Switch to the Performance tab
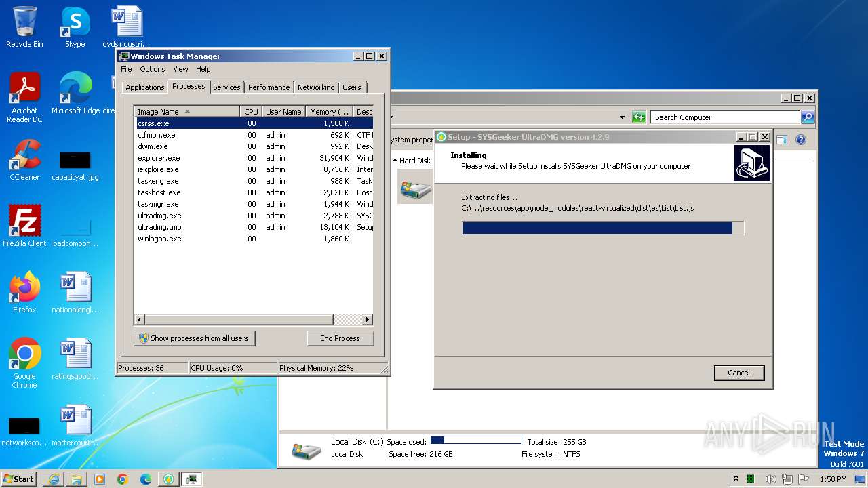Screen dimensions: 868x488 (269, 87)
